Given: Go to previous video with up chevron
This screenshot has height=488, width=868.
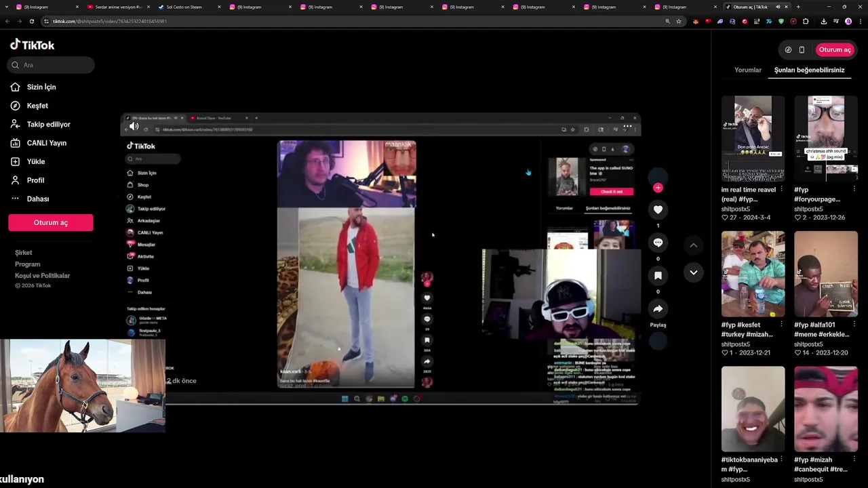Looking at the screenshot, I should click(693, 245).
